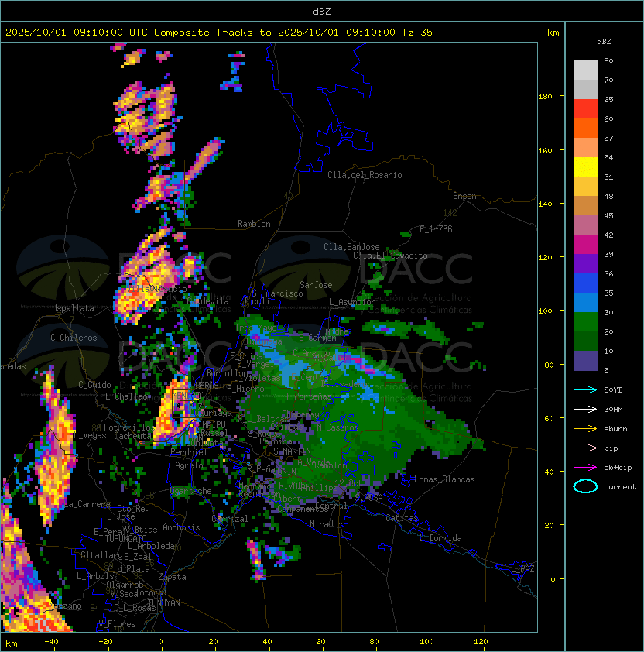Image resolution: width=644 pixels, height=652 pixels.
Task: Click the S_Francisco map label
Action: pyautogui.click(x=277, y=293)
